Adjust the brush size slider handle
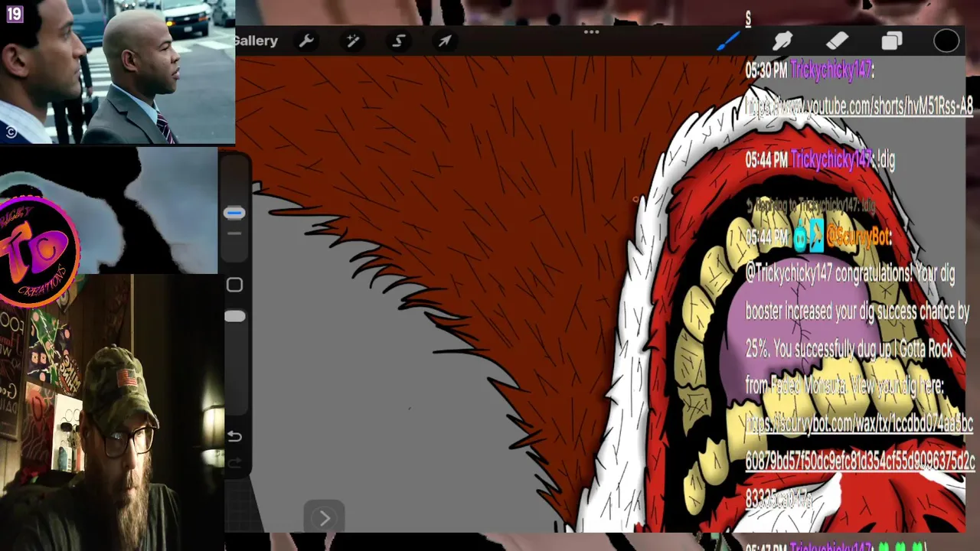This screenshot has width=980, height=551. [x=234, y=213]
